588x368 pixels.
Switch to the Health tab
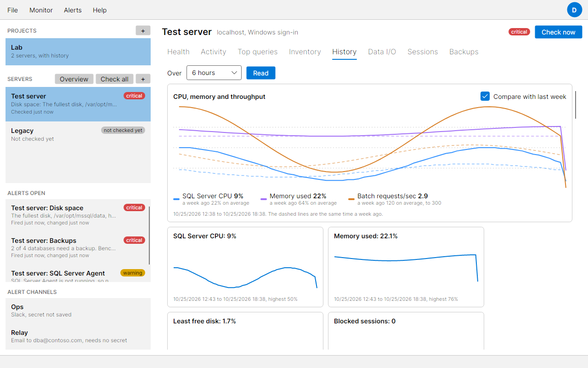tap(178, 52)
